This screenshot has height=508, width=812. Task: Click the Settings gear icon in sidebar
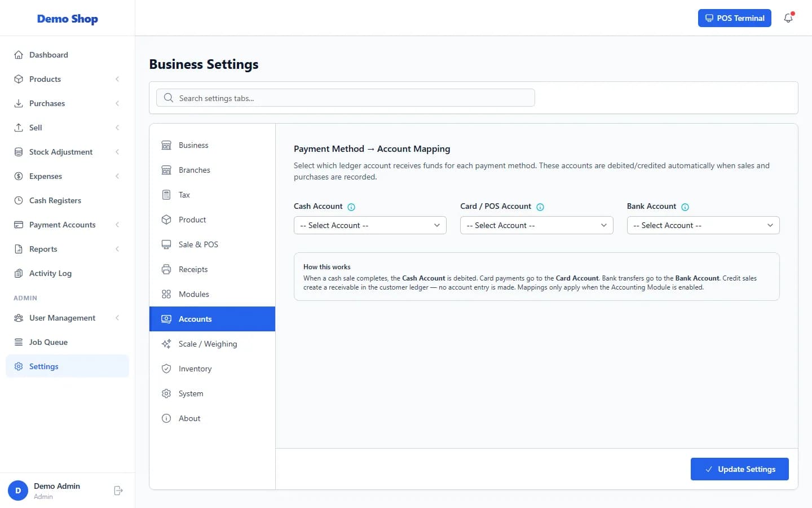pos(19,366)
